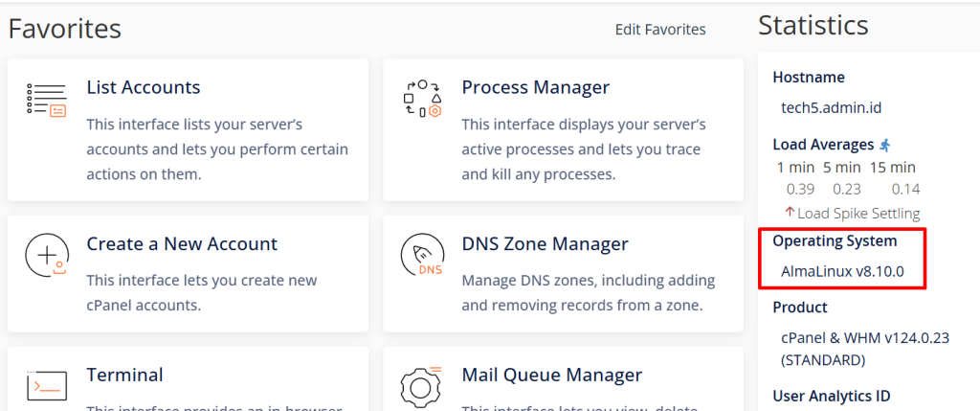Click the Load Averages runner icon
The height and width of the screenshot is (411, 980).
point(885,145)
